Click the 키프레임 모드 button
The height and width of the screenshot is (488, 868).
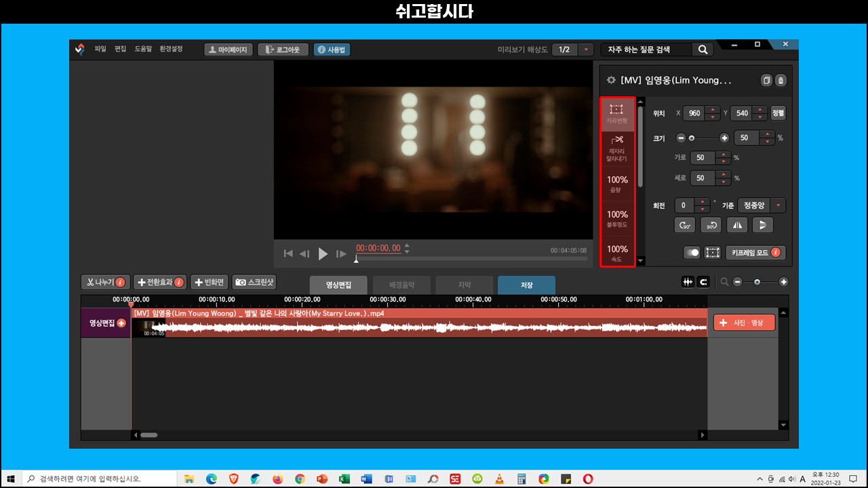tap(755, 253)
